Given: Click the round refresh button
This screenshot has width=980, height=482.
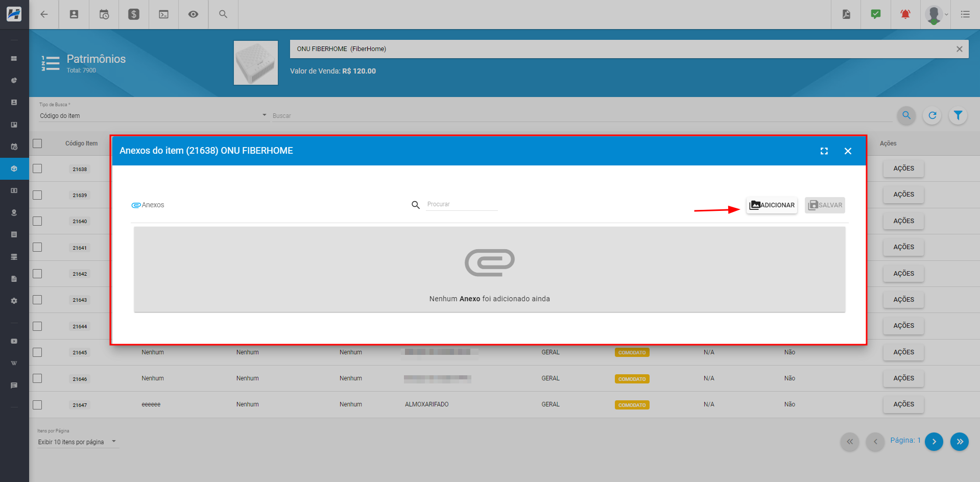Looking at the screenshot, I should pos(933,115).
